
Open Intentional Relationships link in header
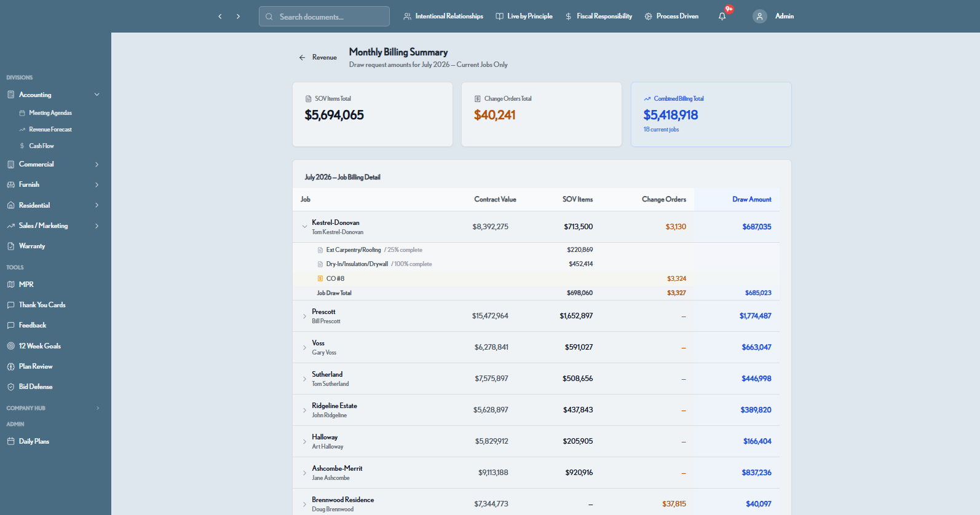click(x=443, y=17)
